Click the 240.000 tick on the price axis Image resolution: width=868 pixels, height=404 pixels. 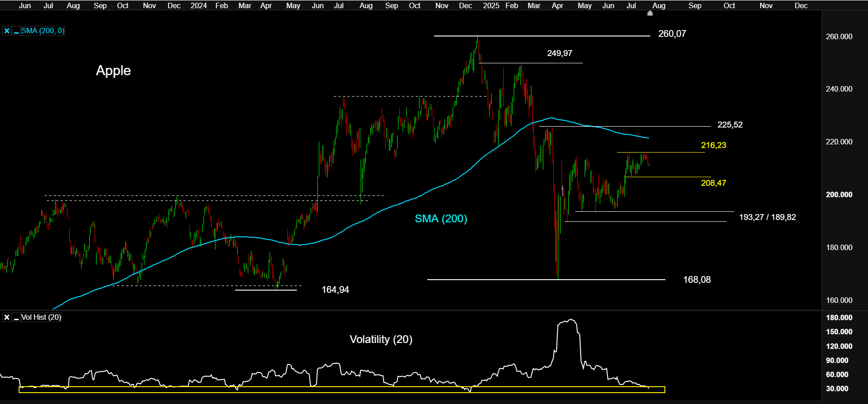(839, 89)
